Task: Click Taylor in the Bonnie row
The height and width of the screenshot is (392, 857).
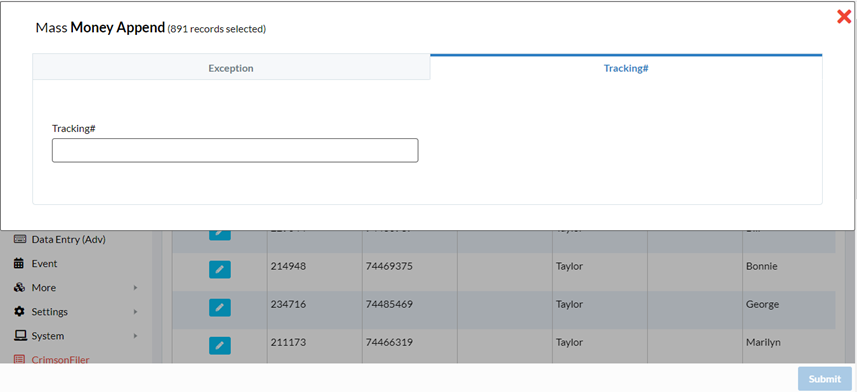Action: point(569,266)
